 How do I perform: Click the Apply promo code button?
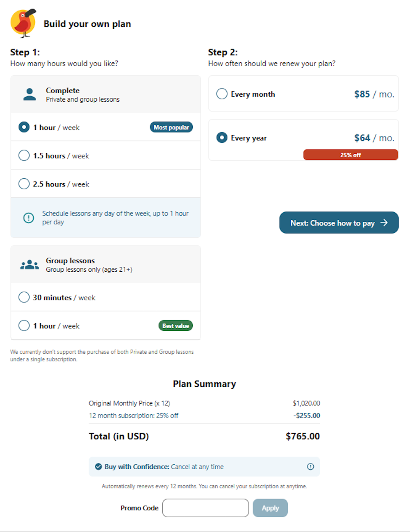[x=270, y=508]
